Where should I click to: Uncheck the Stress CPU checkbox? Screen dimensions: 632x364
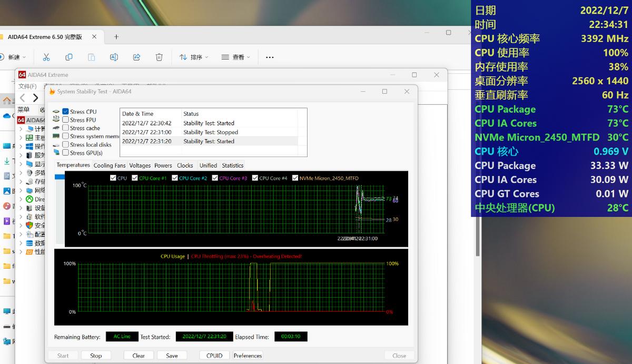[x=66, y=112]
